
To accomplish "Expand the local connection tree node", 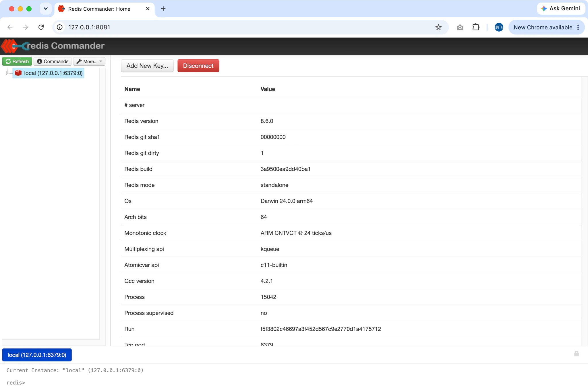I will click(x=7, y=73).
